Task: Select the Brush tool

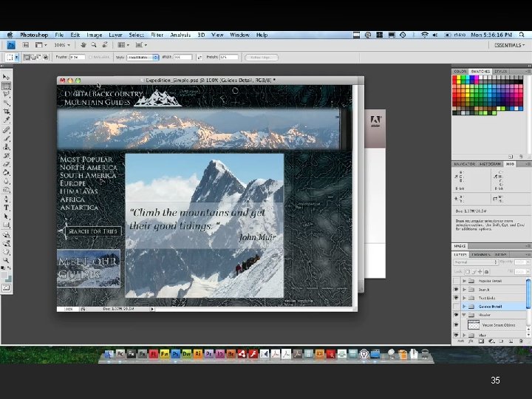Action: coord(6,138)
